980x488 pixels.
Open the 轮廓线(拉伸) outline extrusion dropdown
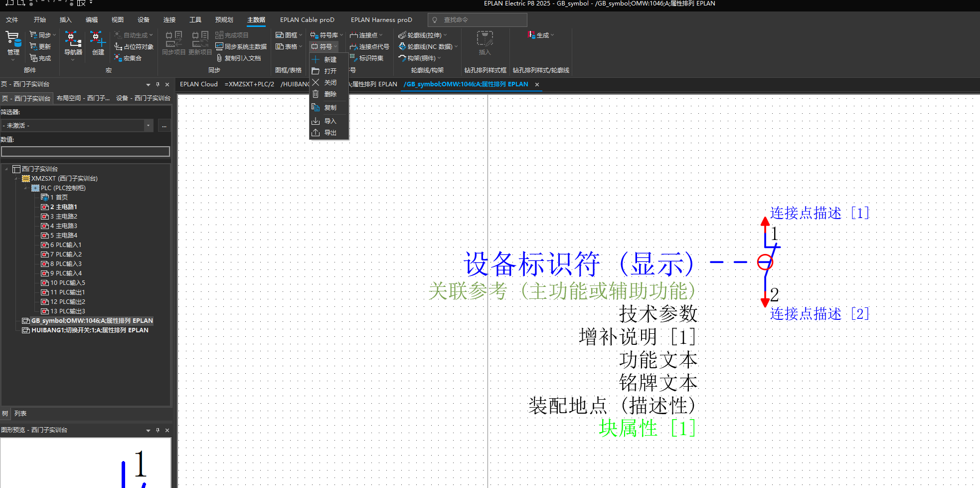[422, 35]
